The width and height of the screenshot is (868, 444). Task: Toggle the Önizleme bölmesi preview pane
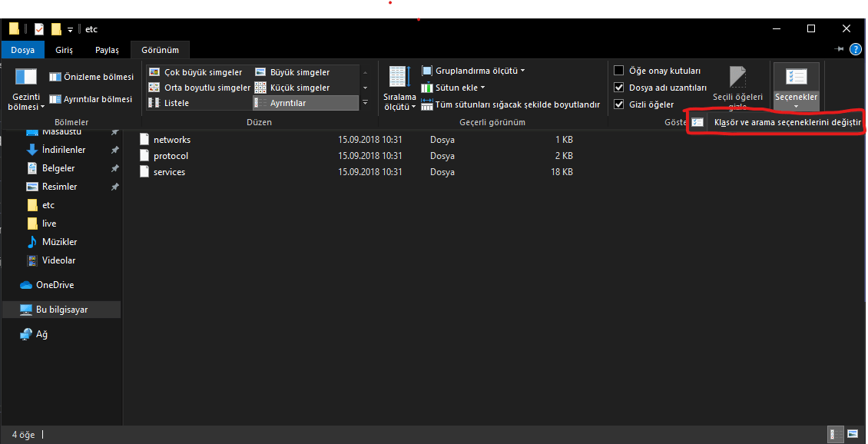91,77
